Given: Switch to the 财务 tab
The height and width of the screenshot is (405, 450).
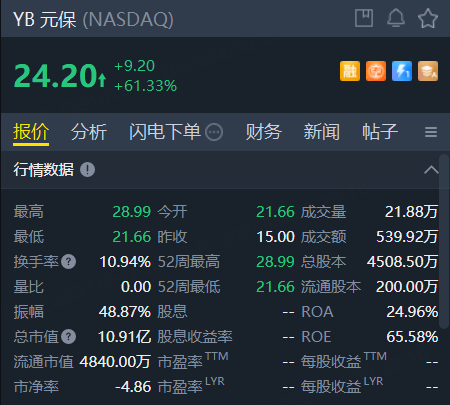Looking at the screenshot, I should click(x=263, y=132).
